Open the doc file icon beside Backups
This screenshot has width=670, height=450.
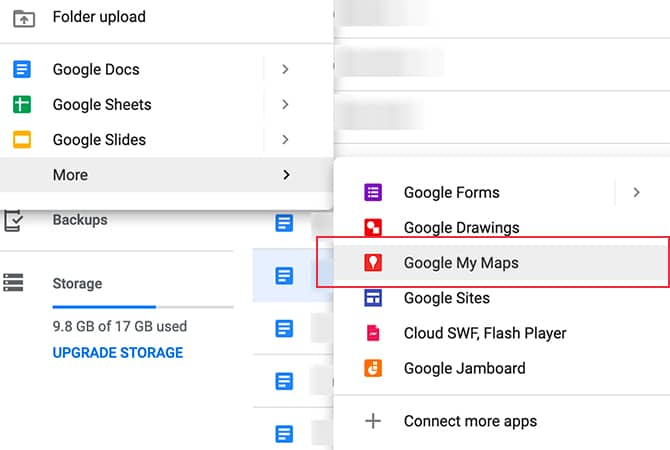pyautogui.click(x=284, y=223)
